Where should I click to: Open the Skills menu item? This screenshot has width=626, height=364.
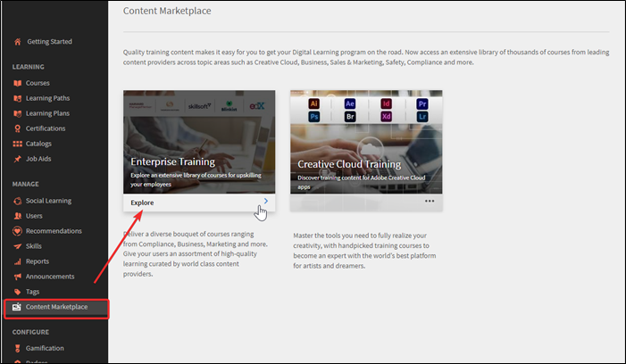pyautogui.click(x=34, y=246)
